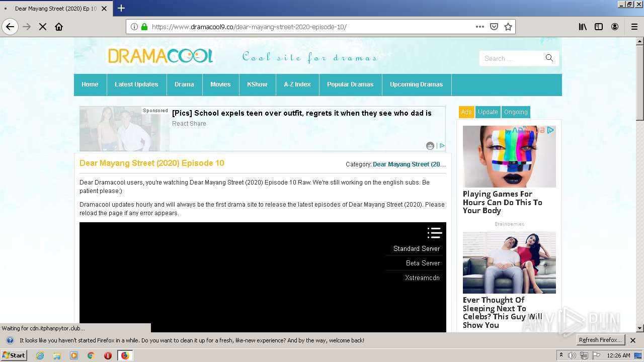Open the Drama menu item

(x=184, y=84)
